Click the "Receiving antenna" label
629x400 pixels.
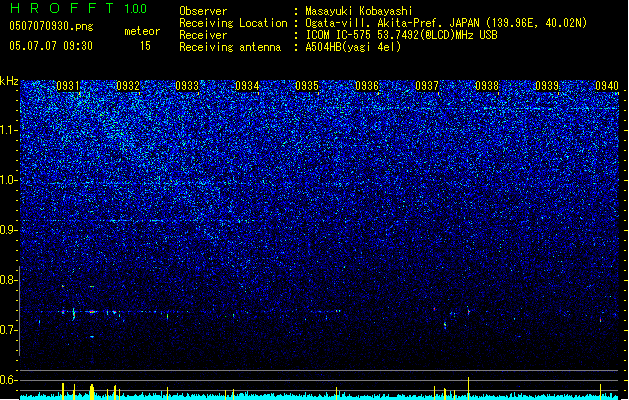(x=230, y=47)
